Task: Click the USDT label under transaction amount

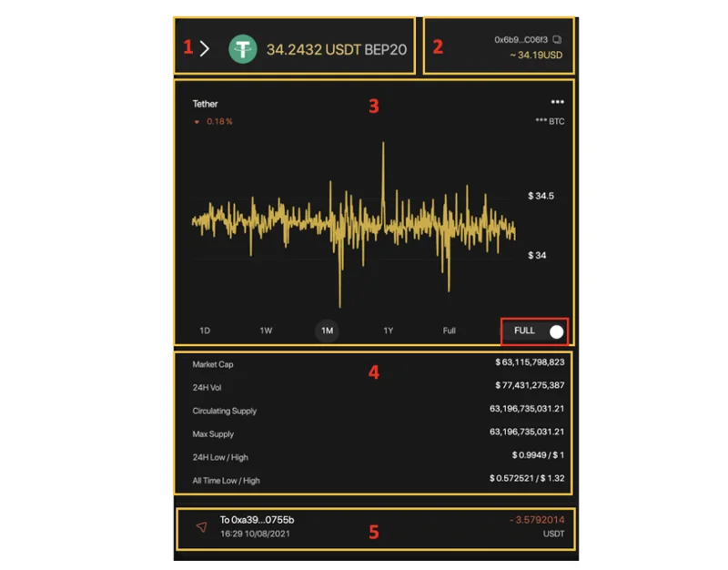Action: pos(553,534)
